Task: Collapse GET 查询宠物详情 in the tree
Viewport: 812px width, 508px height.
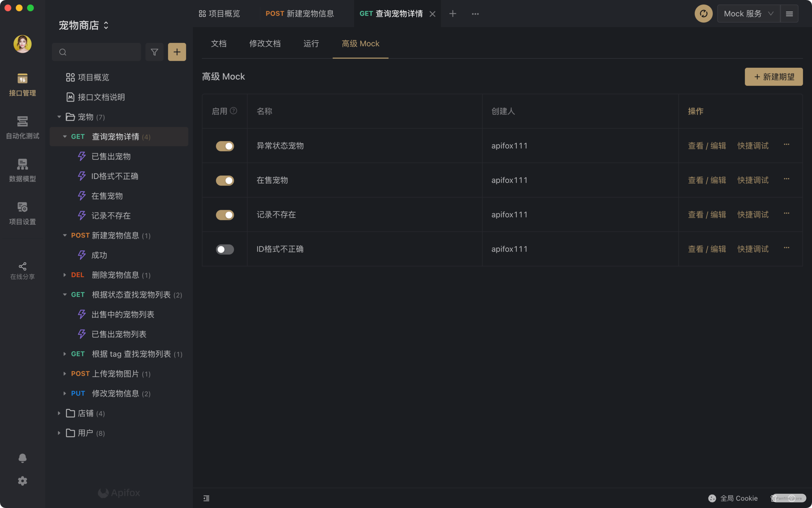Action: [x=65, y=137]
